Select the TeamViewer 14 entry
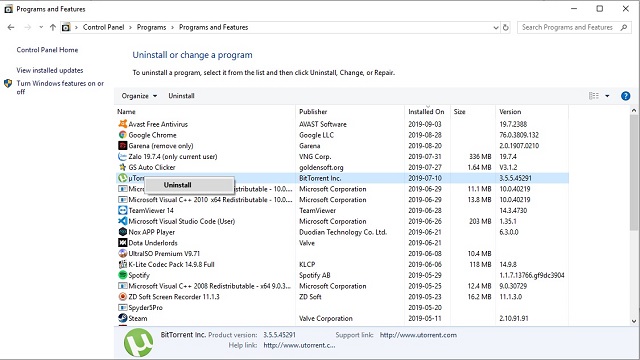Viewport: 640px width, 360px height. pos(341,210)
